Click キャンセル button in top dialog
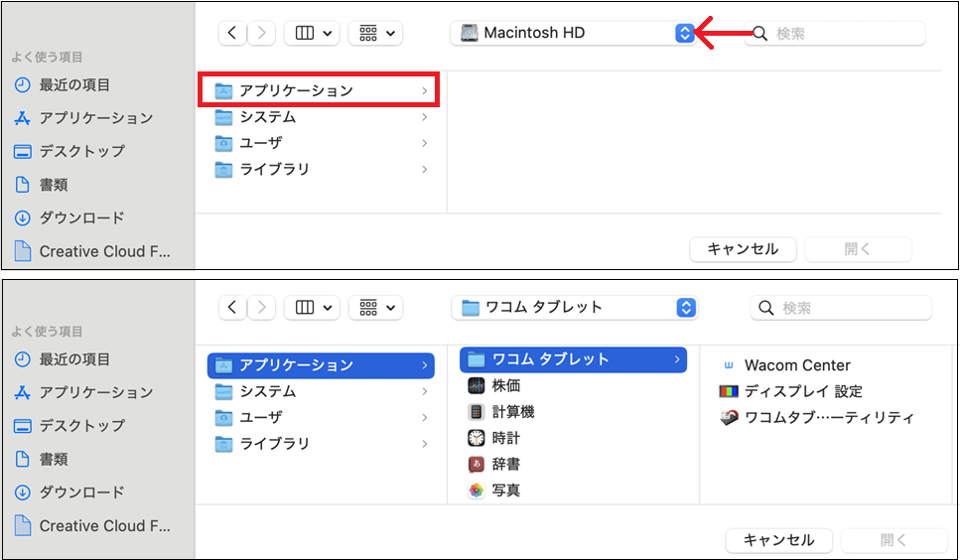 point(743,249)
